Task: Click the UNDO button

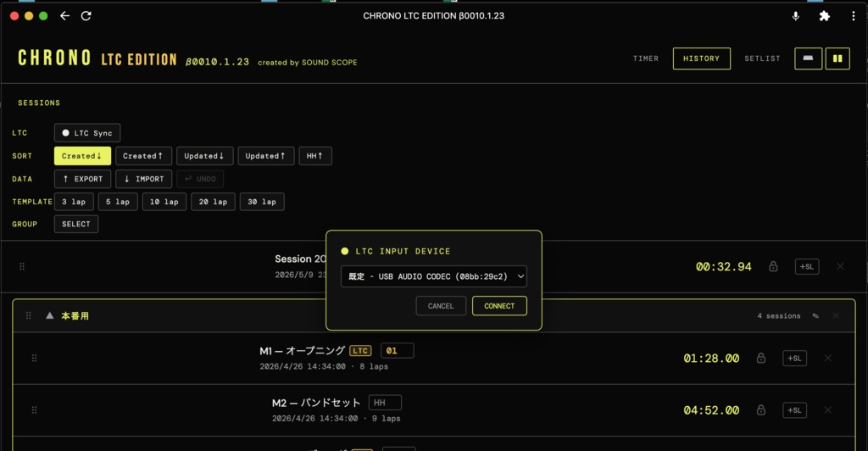Action: 200,179
